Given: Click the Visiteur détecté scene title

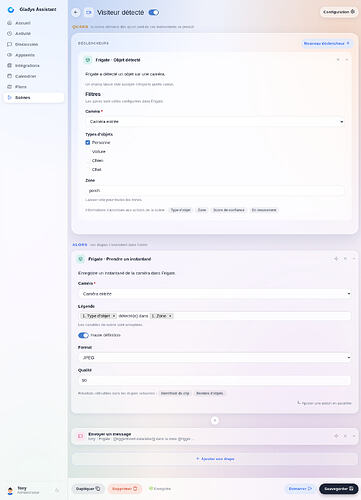Looking at the screenshot, I should click(121, 13).
